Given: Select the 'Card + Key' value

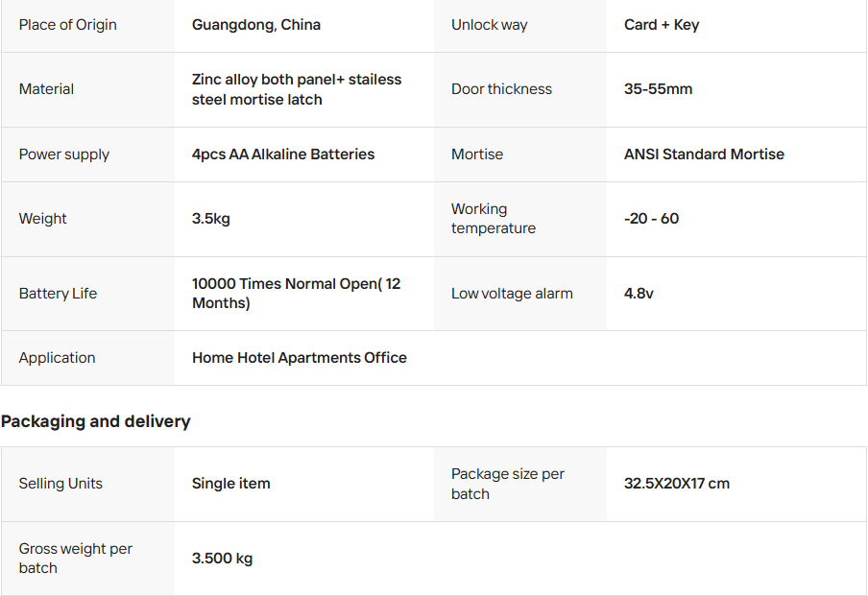Looking at the screenshot, I should coord(662,25).
